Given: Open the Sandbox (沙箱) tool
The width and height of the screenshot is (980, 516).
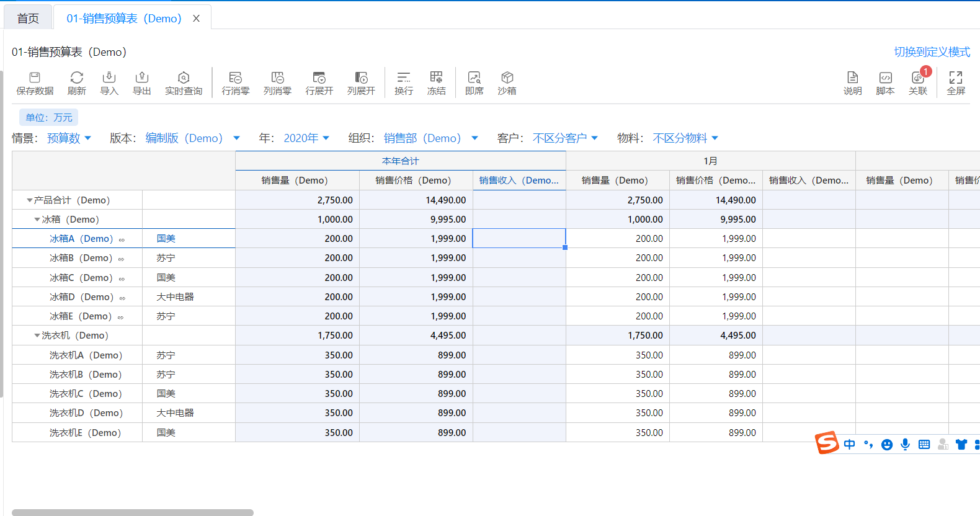Looking at the screenshot, I should pyautogui.click(x=507, y=78).
